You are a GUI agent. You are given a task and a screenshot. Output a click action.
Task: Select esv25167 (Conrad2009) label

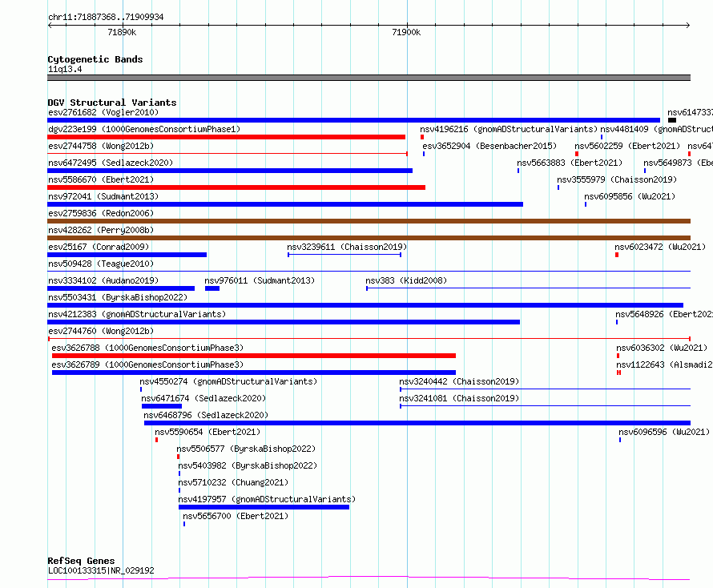pos(99,247)
